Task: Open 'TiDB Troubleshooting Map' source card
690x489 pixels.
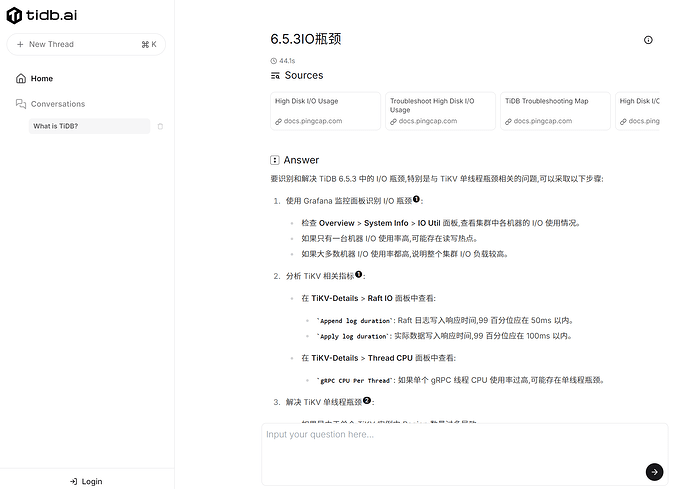Action: [555, 111]
